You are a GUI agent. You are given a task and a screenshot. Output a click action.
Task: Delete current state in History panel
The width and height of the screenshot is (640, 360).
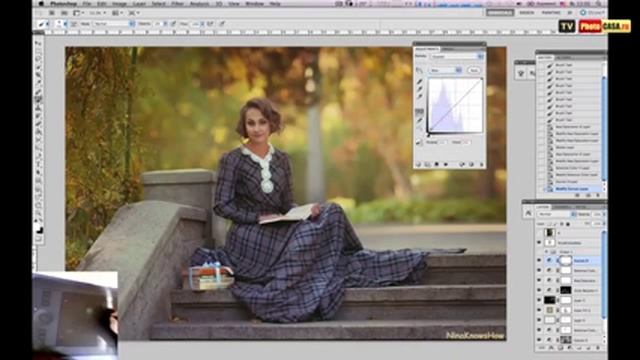point(598,196)
